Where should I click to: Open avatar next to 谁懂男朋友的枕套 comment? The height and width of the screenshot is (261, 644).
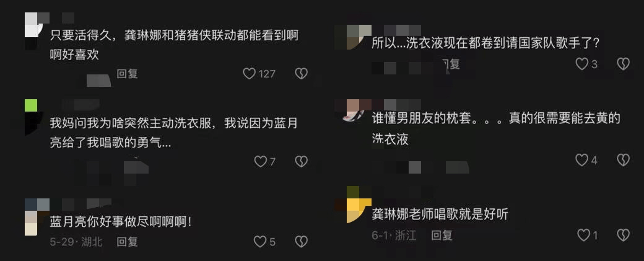tap(355, 109)
